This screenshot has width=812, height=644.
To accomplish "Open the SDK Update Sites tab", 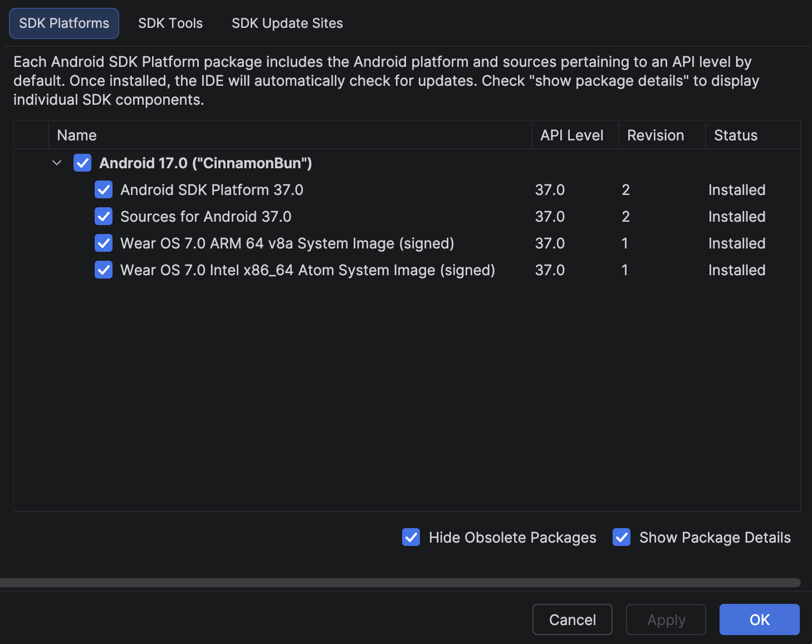I will coord(287,23).
